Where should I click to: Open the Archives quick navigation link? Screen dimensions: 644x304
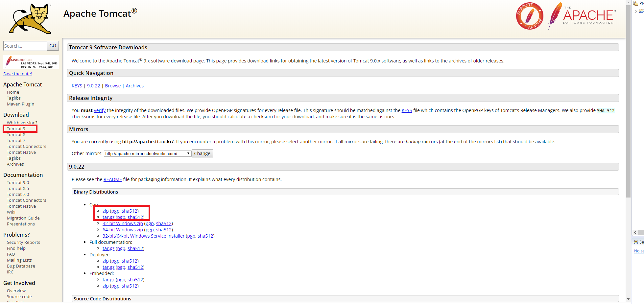point(134,86)
